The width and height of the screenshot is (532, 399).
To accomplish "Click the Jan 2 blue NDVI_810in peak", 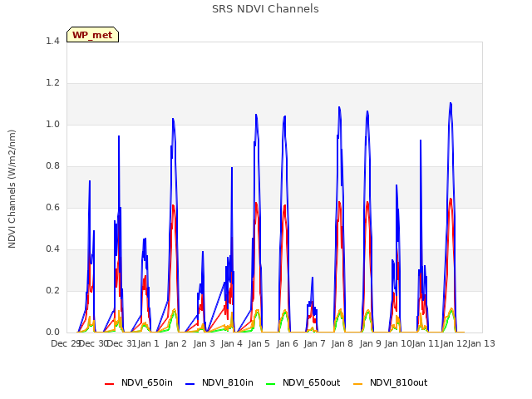I will pyautogui.click(x=173, y=119).
